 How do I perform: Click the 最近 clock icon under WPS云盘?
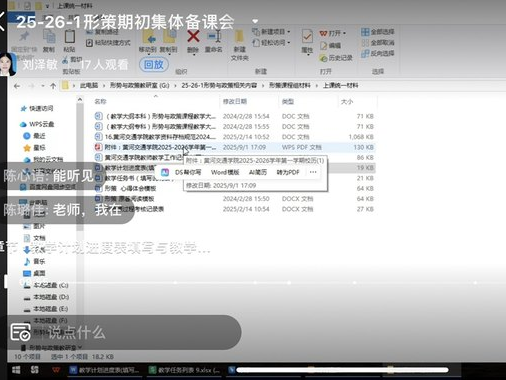27,136
